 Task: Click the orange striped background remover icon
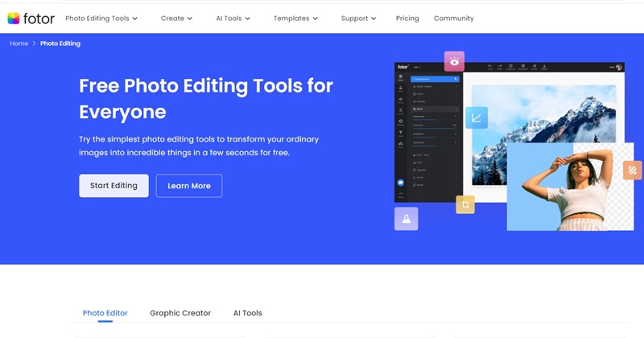point(632,170)
